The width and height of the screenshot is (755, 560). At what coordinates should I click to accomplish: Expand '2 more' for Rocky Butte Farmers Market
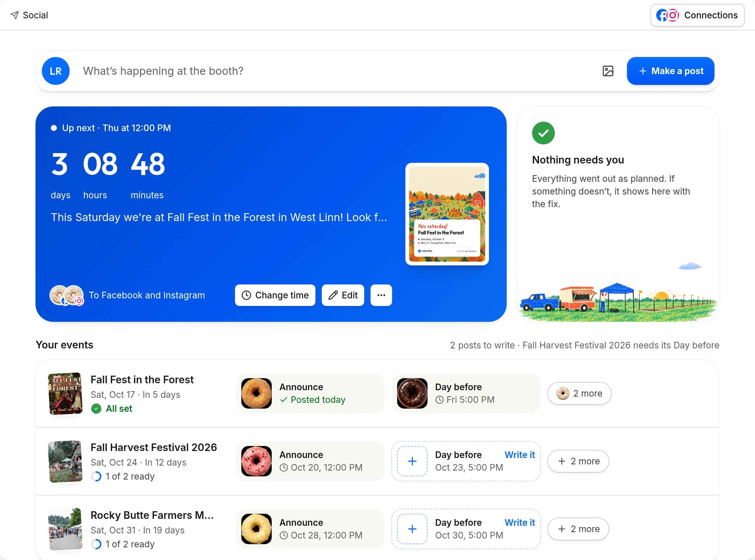(x=578, y=529)
